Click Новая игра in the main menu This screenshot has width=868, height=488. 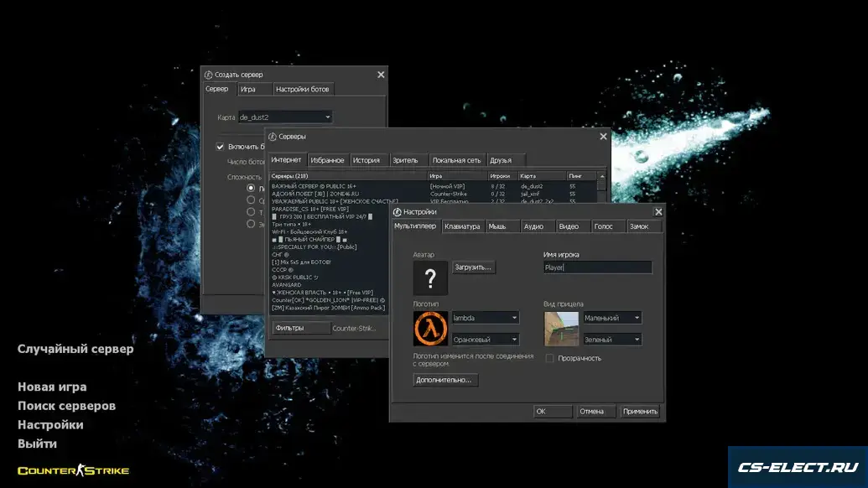pyautogui.click(x=52, y=387)
